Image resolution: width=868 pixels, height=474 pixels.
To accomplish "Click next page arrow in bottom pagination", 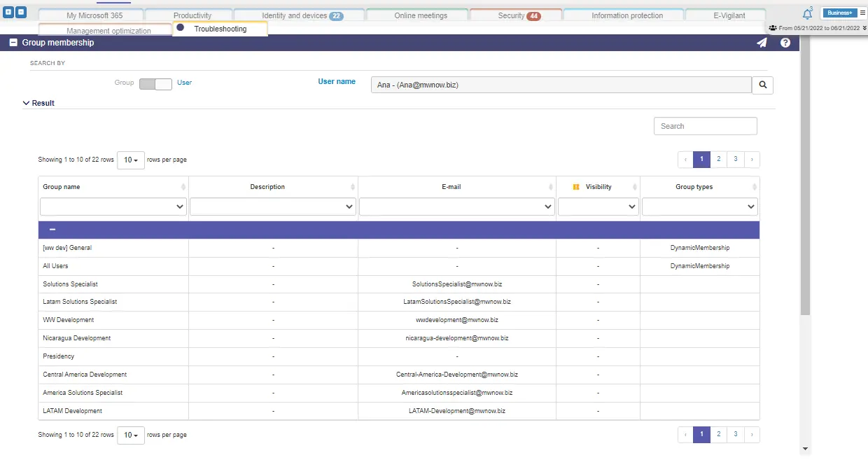I will pyautogui.click(x=752, y=435).
